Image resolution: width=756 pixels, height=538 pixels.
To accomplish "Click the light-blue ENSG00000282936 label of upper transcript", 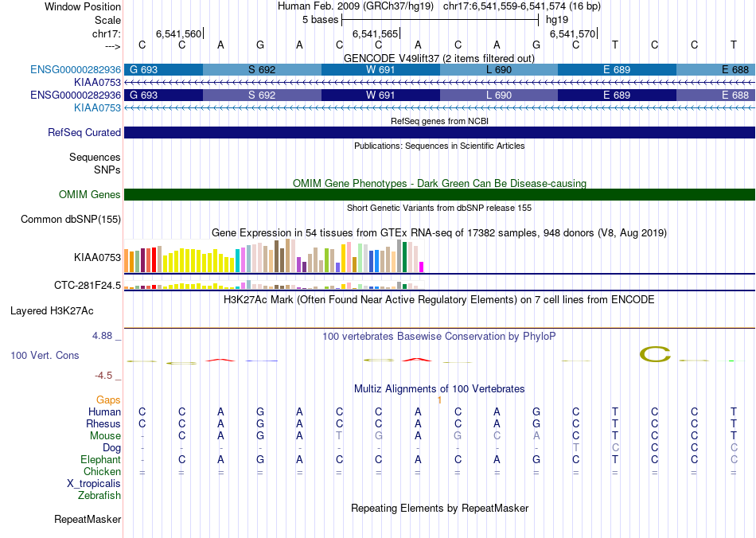I will 76,69.
